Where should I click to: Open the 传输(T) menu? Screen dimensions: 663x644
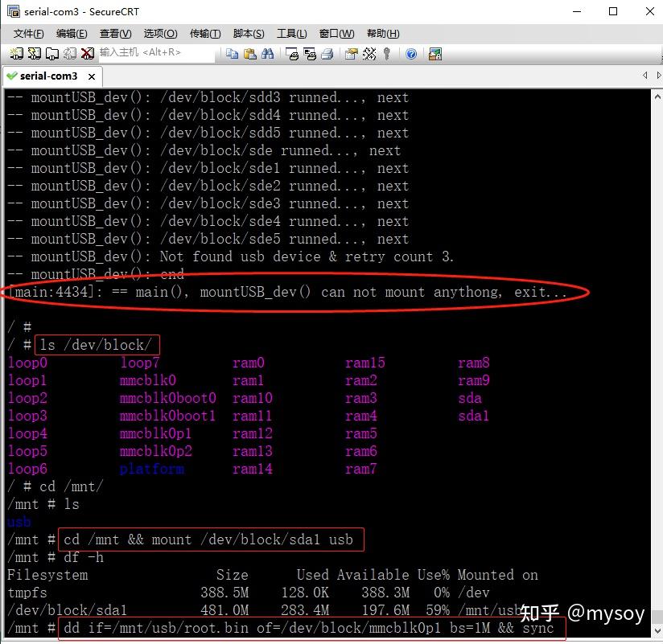(x=205, y=34)
